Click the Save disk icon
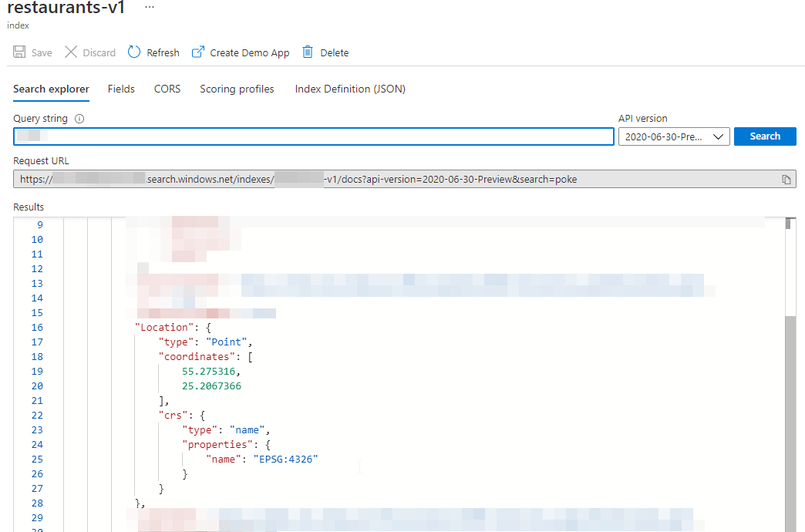The image size is (805, 532). [19, 52]
